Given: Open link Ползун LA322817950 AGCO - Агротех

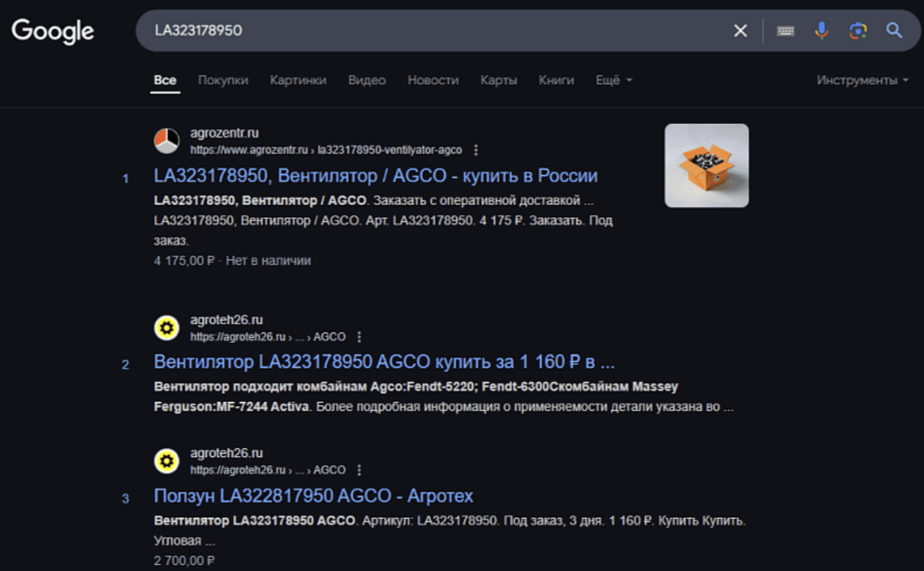Looking at the screenshot, I should point(313,496).
